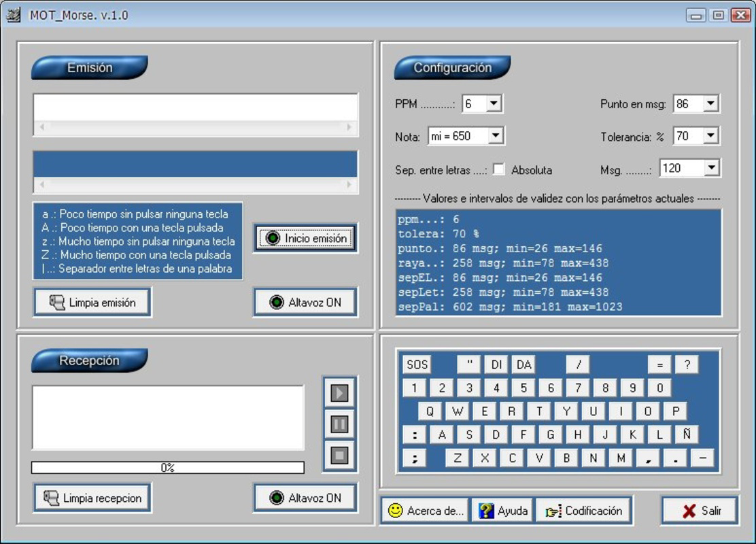Viewport: 756px width, 544px height.
Task: Click the X letter key
Action: point(485,458)
